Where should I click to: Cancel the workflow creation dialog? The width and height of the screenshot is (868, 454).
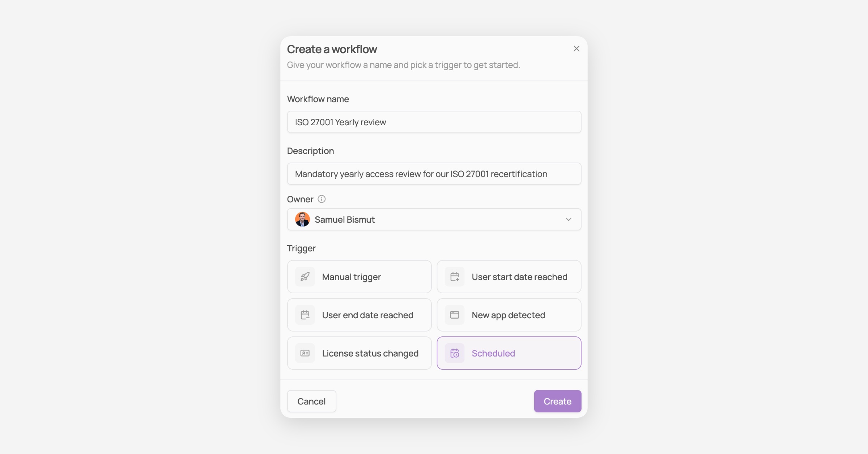(311, 401)
